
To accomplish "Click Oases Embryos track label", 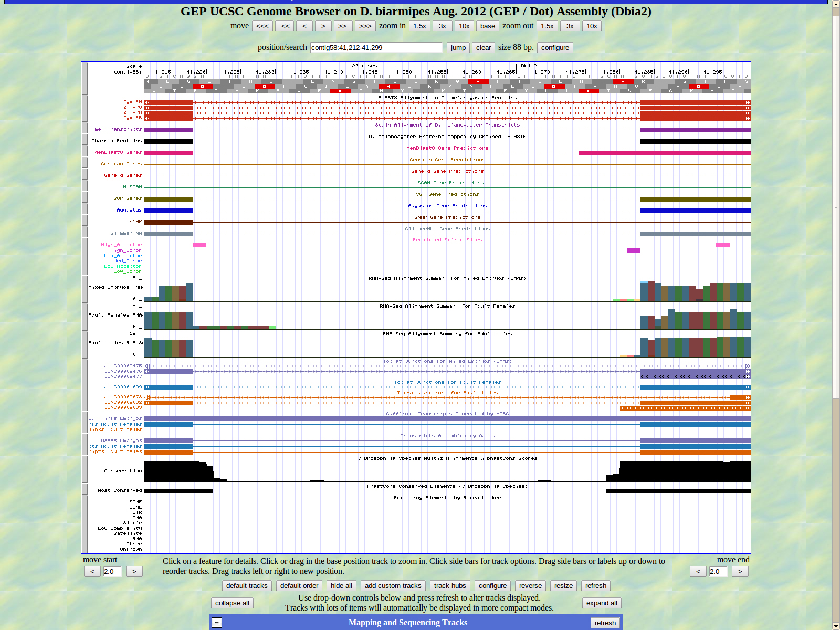I will coord(121,440).
